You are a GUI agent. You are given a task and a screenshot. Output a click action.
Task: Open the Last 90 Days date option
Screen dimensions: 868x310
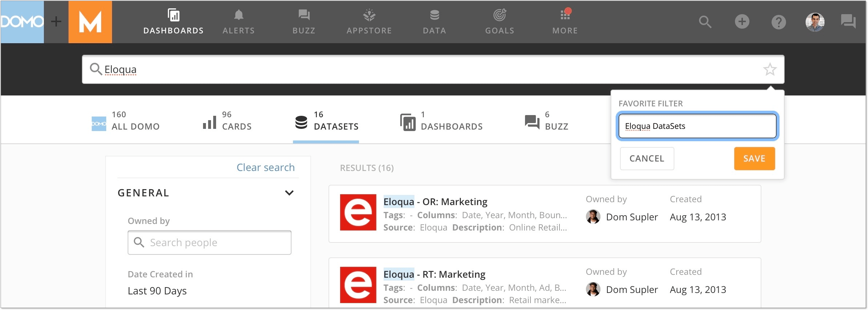pyautogui.click(x=157, y=291)
